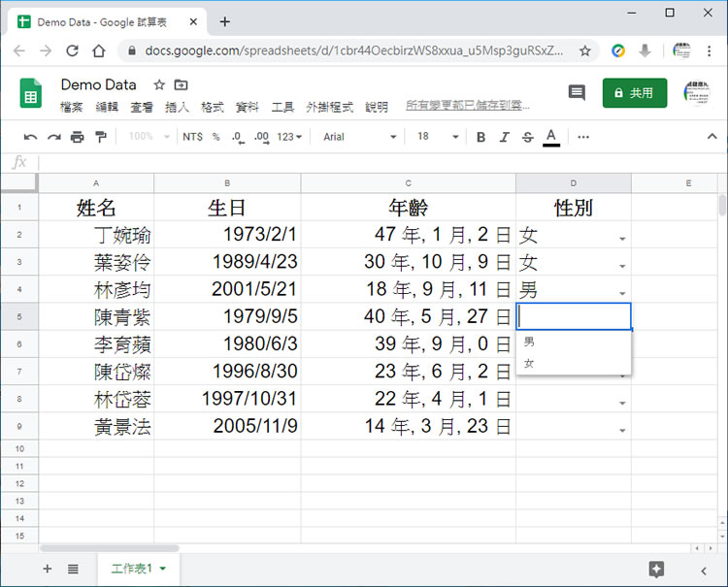Expand the font size 18 dropdown
This screenshot has width=728, height=587.
[x=435, y=137]
